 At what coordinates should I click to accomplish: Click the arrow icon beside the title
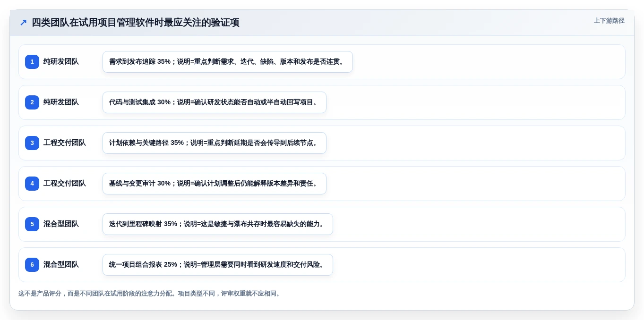click(23, 23)
